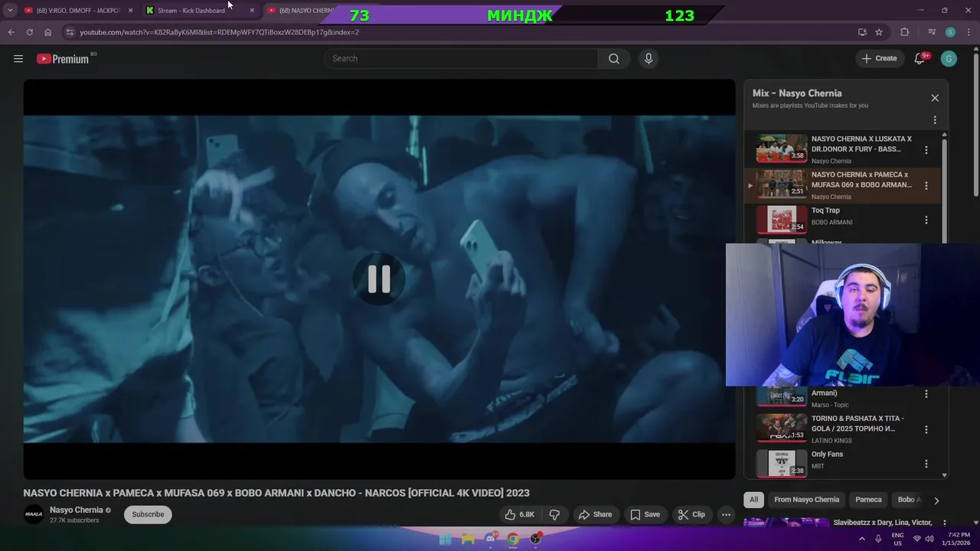Open options for NASYO CHERNIA X LUSKATA video

pyautogui.click(x=926, y=150)
